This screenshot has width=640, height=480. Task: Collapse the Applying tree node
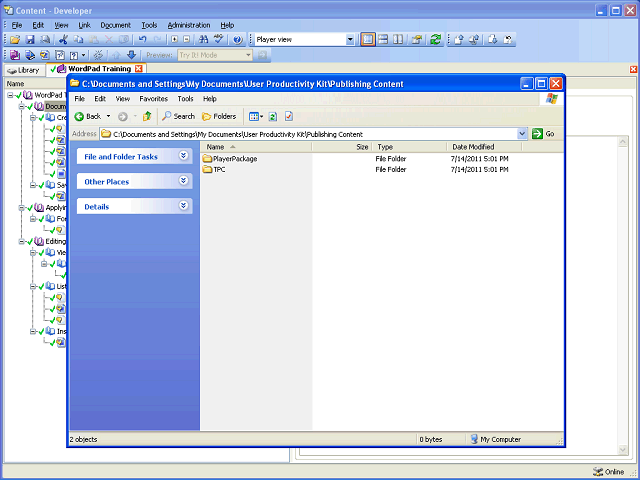coord(21,208)
